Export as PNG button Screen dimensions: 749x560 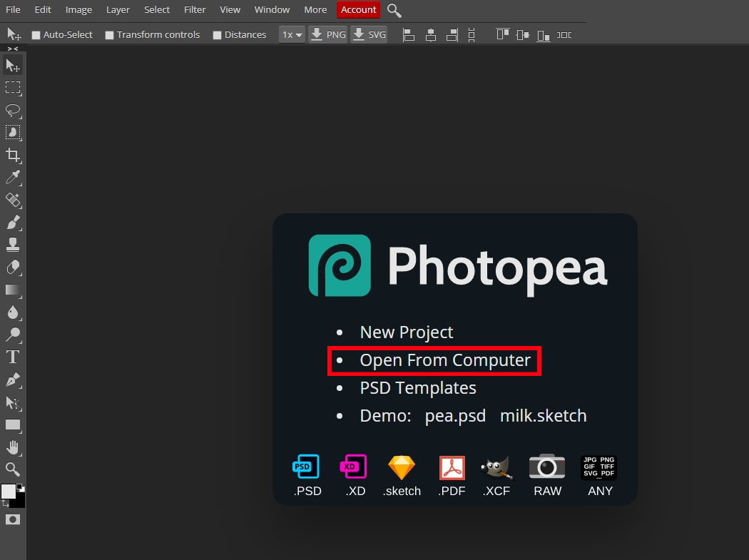(x=327, y=34)
